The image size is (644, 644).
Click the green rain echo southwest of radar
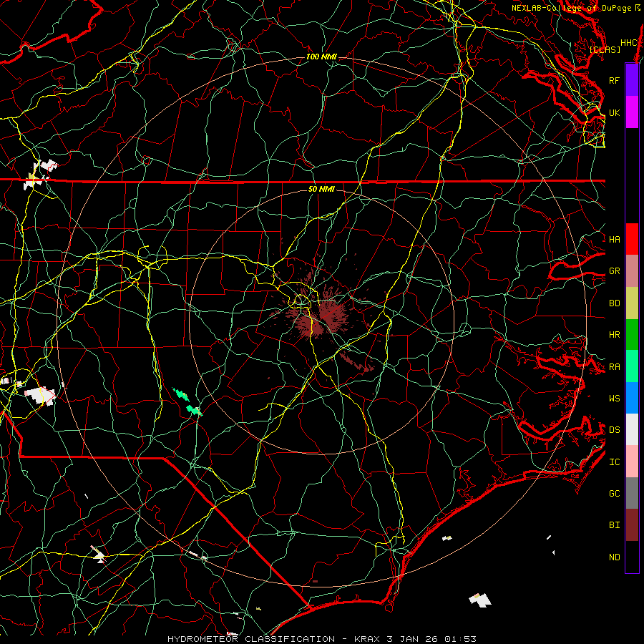point(187,401)
